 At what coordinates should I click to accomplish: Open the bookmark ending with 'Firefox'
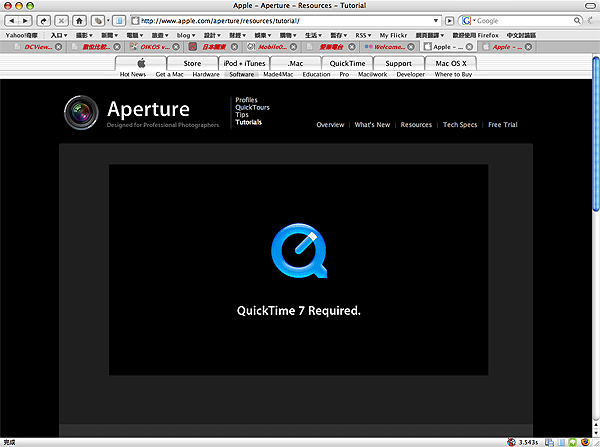(476, 35)
